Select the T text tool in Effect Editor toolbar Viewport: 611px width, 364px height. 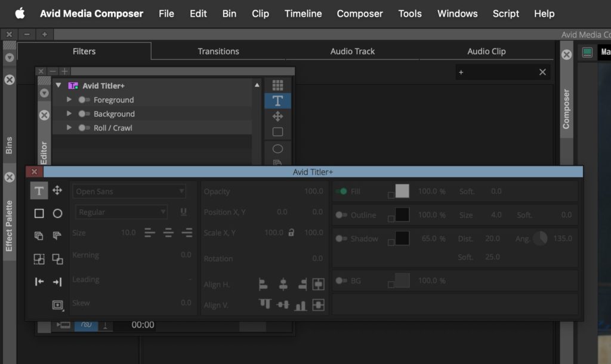point(277,101)
